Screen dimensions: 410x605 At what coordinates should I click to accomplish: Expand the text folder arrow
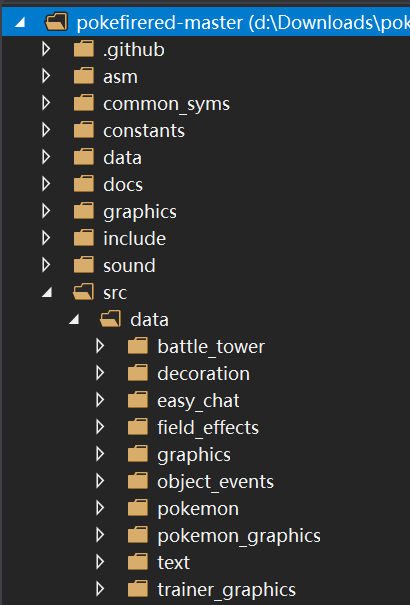pos(100,562)
